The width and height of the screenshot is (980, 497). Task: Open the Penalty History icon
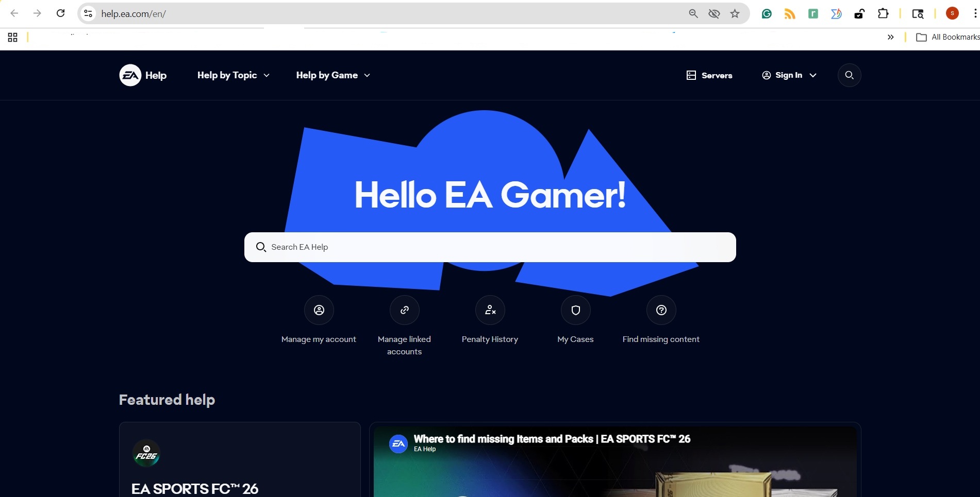point(490,310)
